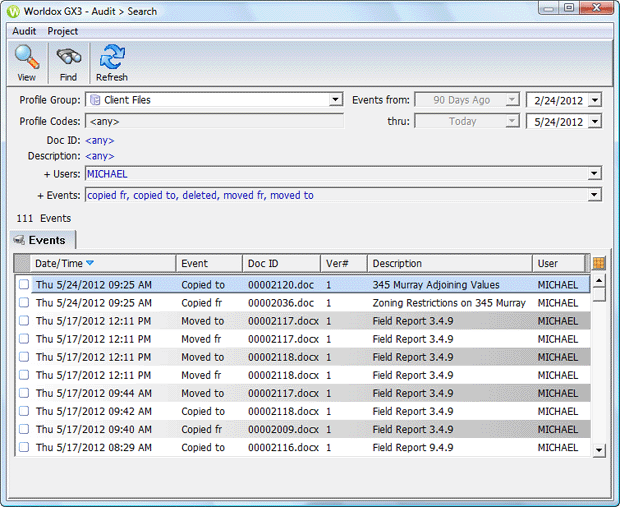Click the Profile Codes field

pyautogui.click(x=214, y=121)
